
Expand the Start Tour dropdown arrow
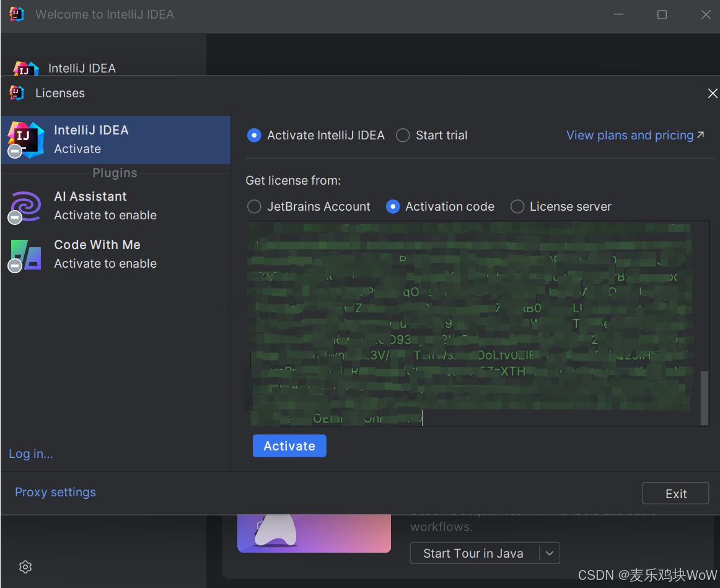pos(550,553)
